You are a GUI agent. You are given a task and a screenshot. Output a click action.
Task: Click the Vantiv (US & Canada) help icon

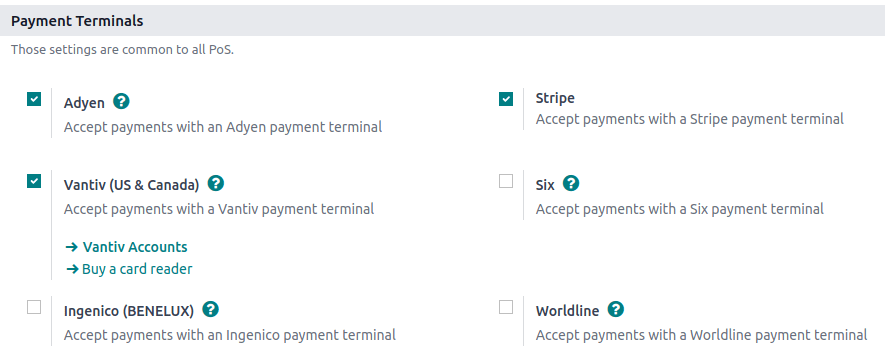tap(216, 183)
